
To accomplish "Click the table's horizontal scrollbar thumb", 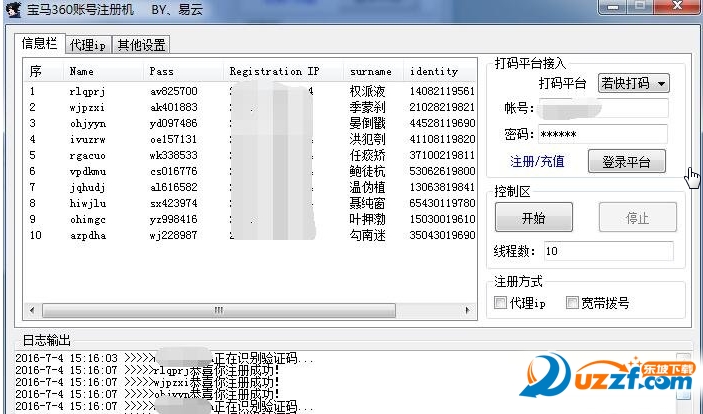I will 219,310.
